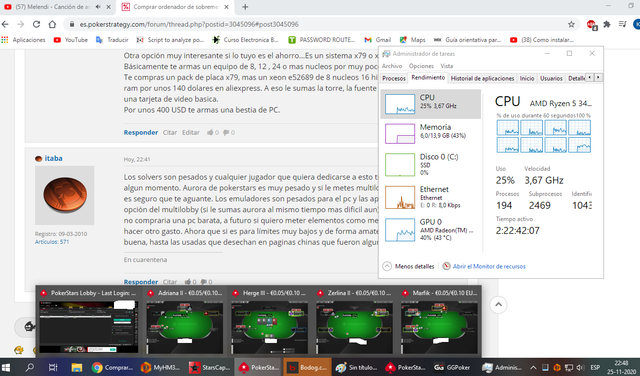Open the PASSWORD ROUTE bookmark
The width and height of the screenshot is (640, 376).
[x=322, y=40]
